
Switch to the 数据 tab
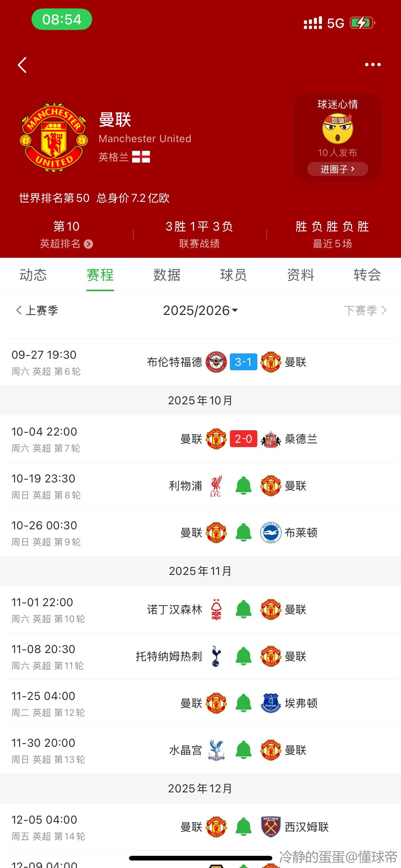click(x=167, y=275)
